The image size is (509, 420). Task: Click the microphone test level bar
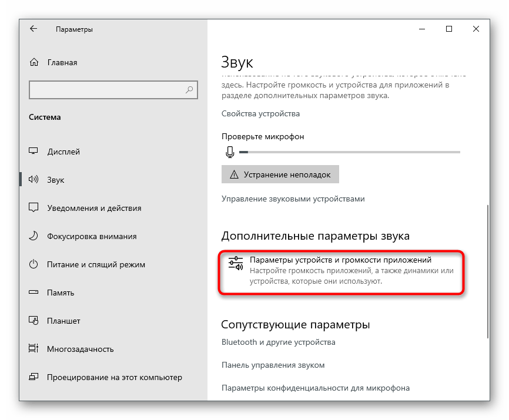(350, 152)
